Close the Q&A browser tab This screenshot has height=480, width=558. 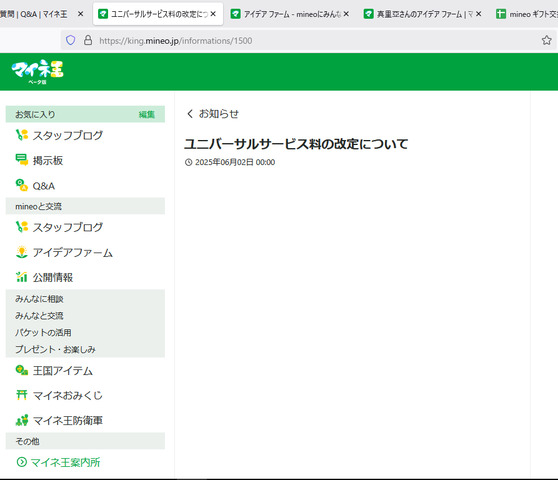point(80,14)
